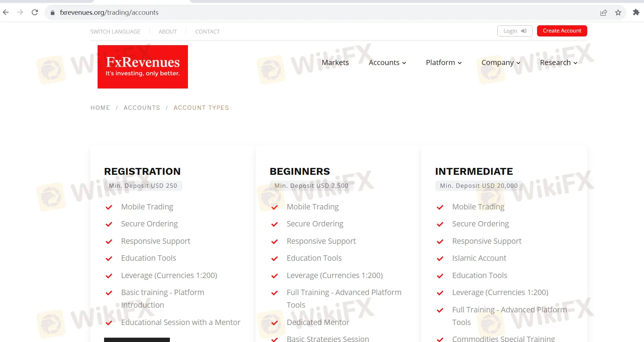Open the ACCOUNTS breadcrumb link
The width and height of the screenshot is (644, 342).
(142, 108)
